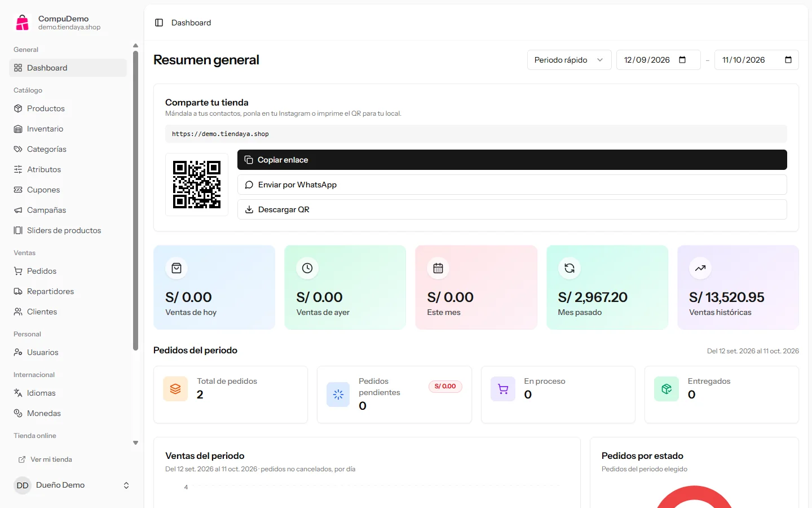Click the Mes pasado refresh icon
812x508 pixels.
[x=570, y=268]
